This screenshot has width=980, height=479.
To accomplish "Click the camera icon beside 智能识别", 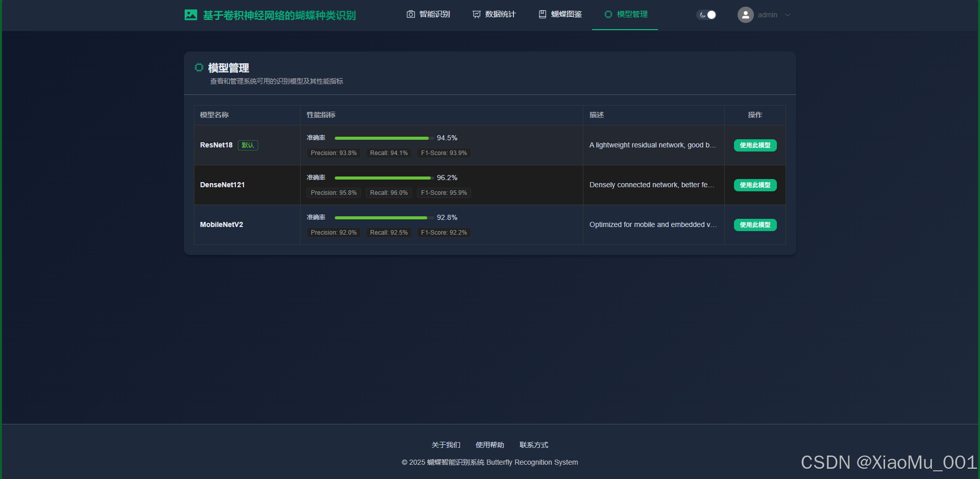I will 411,14.
